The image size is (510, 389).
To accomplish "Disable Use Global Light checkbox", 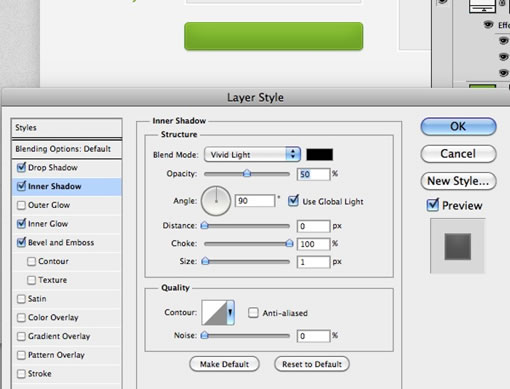I will (x=293, y=201).
